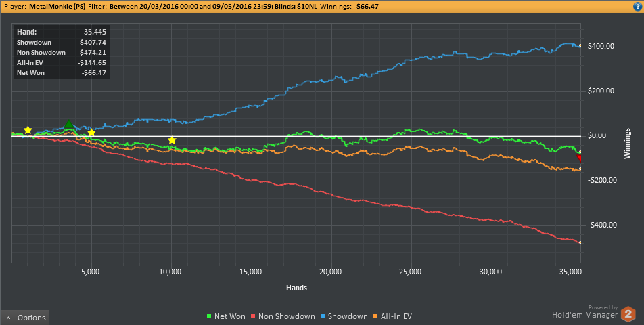
Task: Select the $200.00 axis label
Action: [x=601, y=91]
